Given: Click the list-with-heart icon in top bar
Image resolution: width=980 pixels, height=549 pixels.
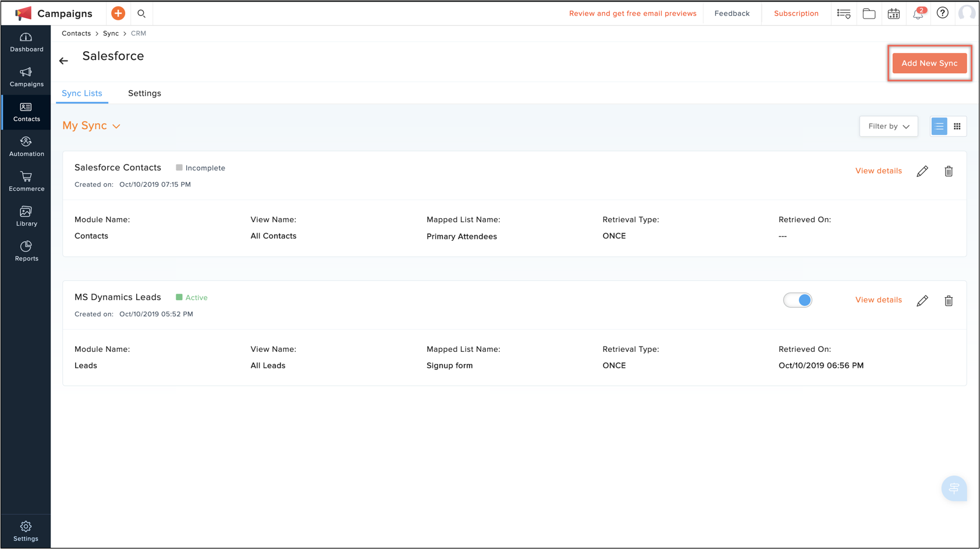Looking at the screenshot, I should pos(844,13).
